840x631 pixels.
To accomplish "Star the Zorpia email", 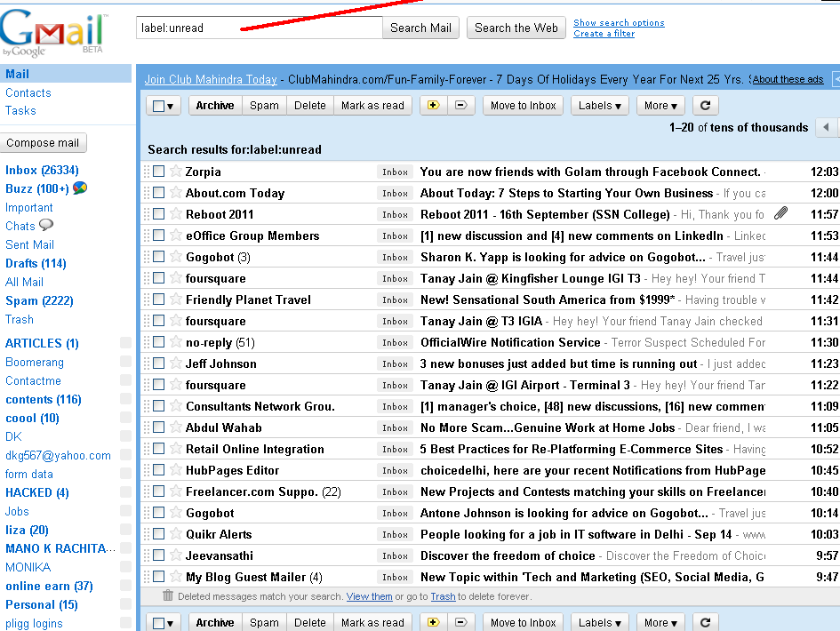I will pos(176,171).
